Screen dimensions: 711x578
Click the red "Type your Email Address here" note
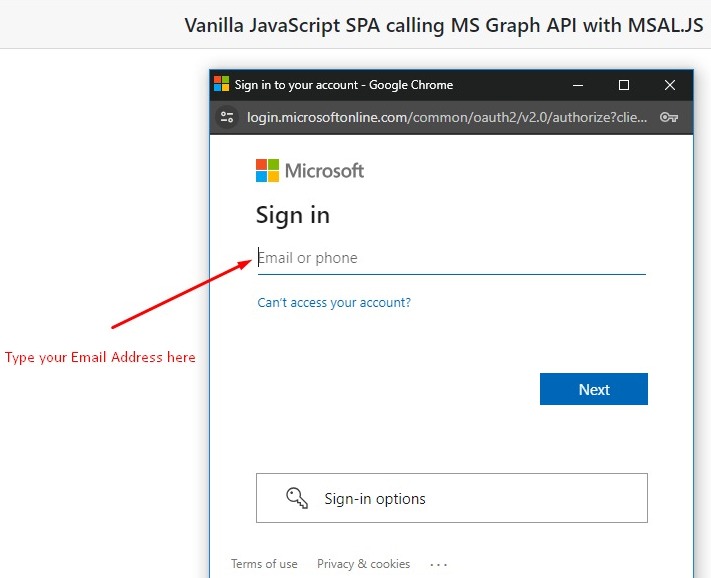[100, 357]
